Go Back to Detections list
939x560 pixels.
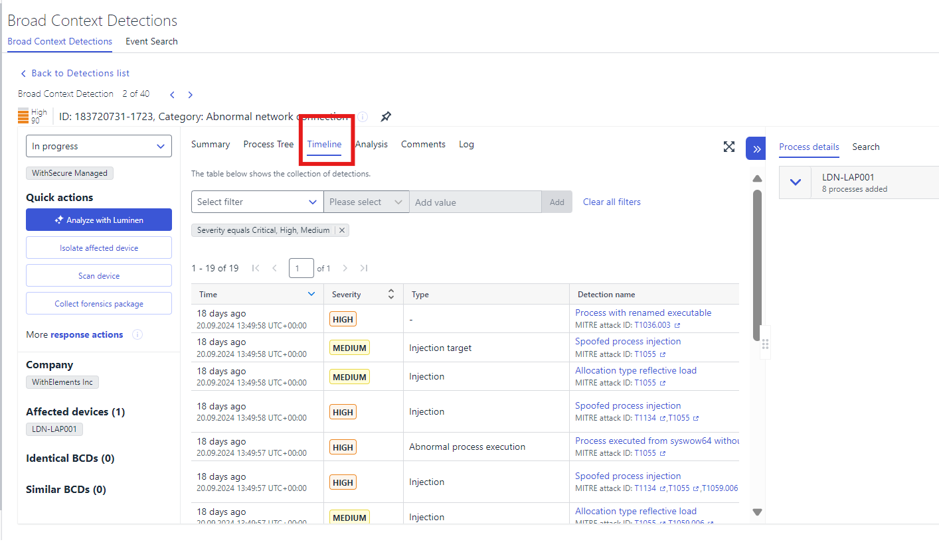75,73
